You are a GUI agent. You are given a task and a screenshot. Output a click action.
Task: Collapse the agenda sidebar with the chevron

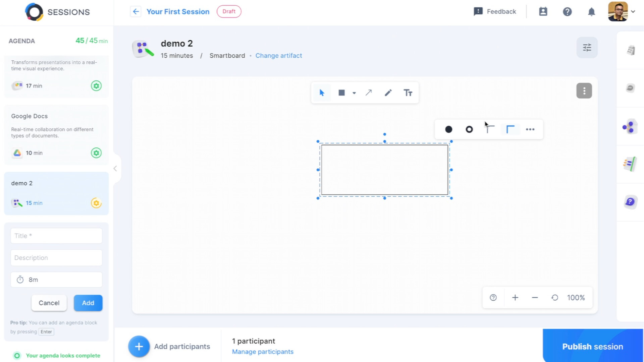pyautogui.click(x=115, y=169)
